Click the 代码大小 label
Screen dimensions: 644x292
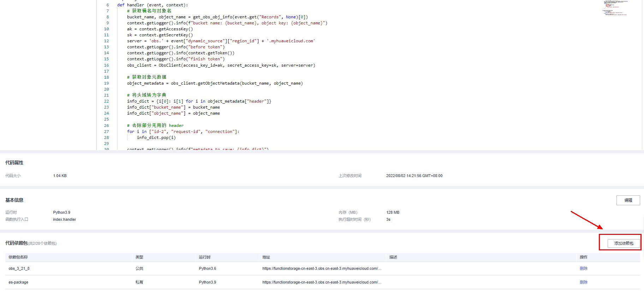(13, 176)
